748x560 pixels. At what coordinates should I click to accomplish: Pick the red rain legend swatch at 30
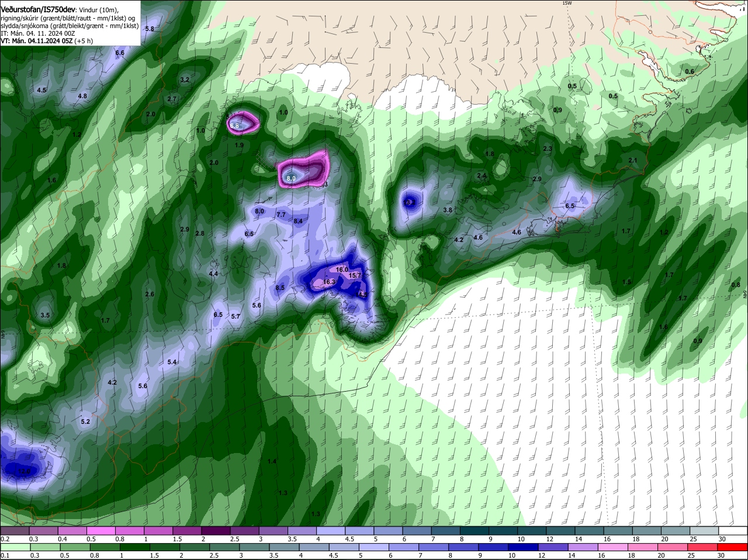pos(733,547)
